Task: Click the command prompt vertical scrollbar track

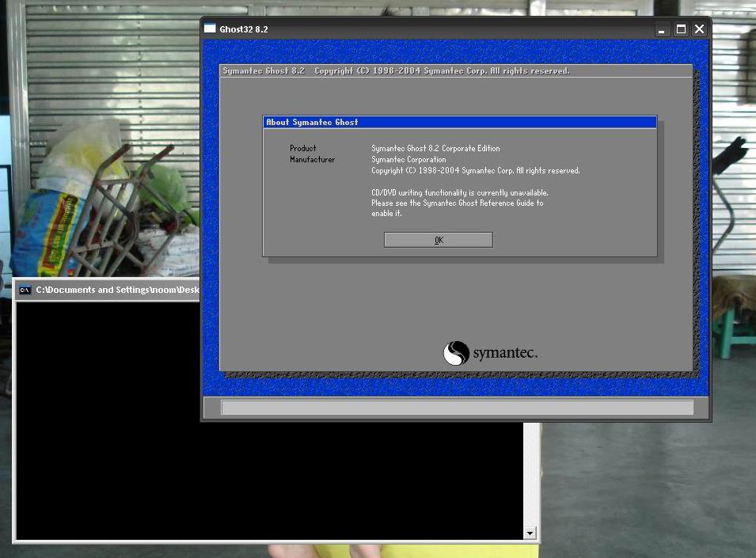Action: point(530,475)
